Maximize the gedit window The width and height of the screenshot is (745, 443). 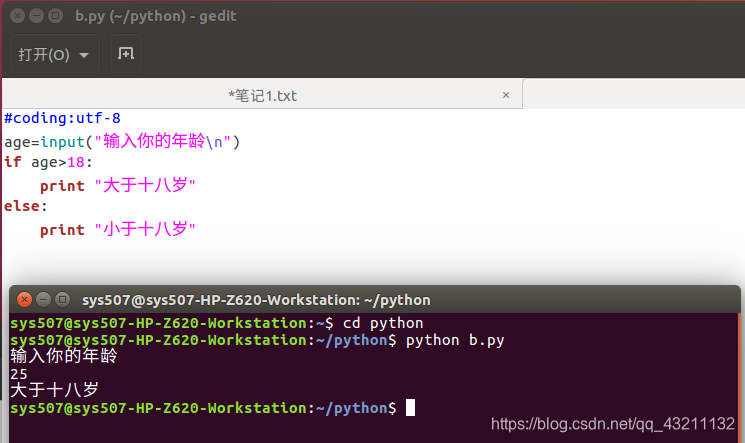click(56, 16)
